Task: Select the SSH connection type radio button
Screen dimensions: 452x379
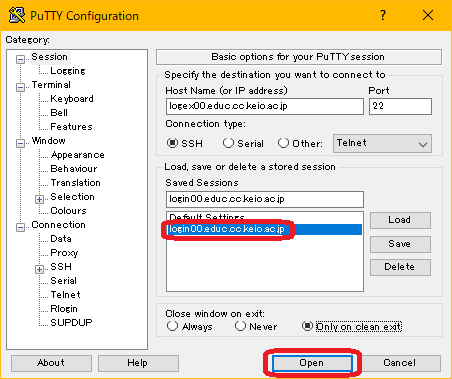Action: (172, 143)
